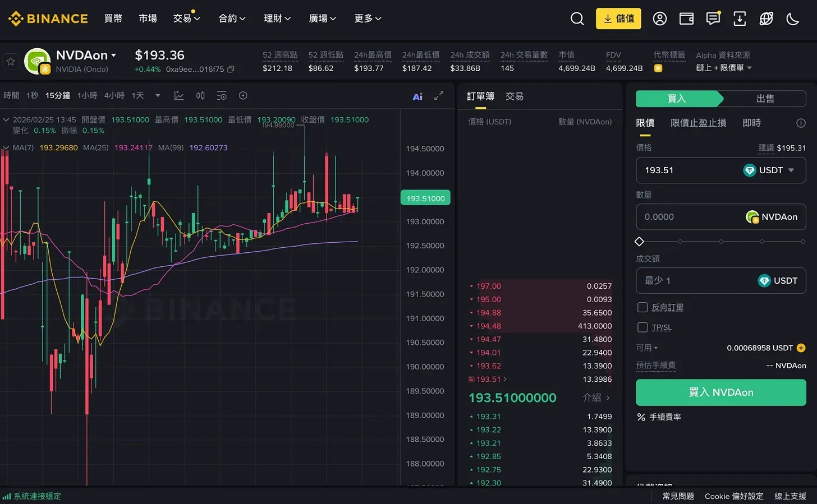
Task: Select the 限價止盈止損 order tab
Action: 698,123
